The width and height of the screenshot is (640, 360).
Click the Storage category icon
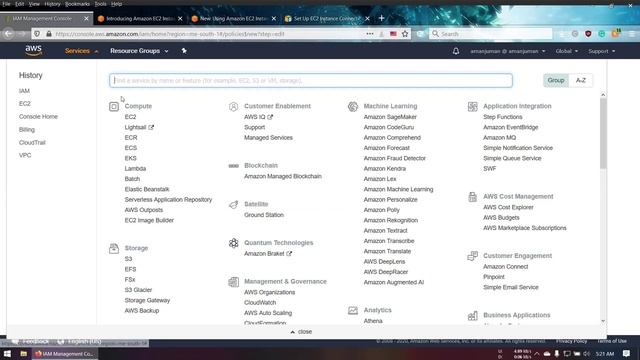coord(114,248)
